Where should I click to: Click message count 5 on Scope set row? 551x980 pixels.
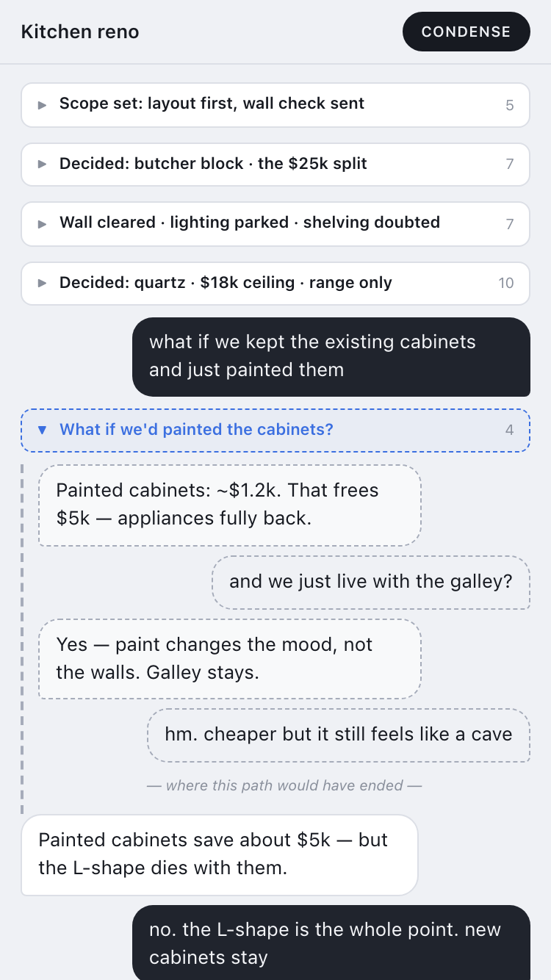click(x=510, y=105)
